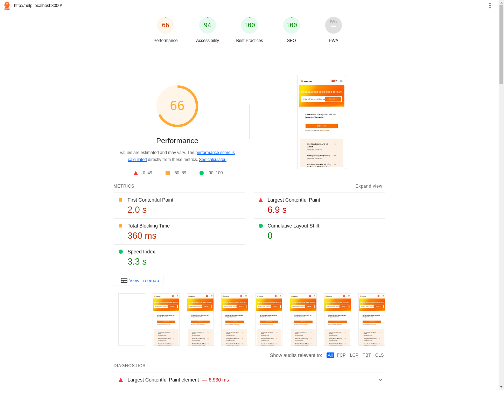
Task: Toggle Expand view for metrics
Action: pos(369,186)
